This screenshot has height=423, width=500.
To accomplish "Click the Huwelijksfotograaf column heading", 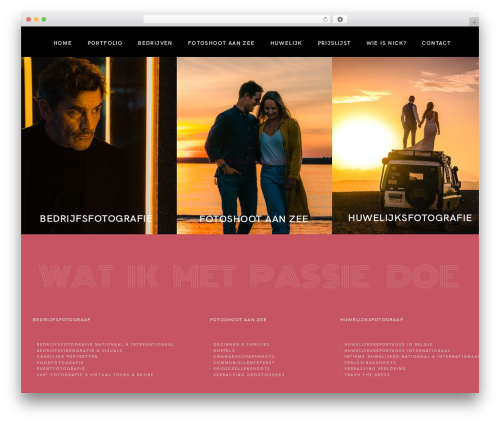I will click(x=372, y=319).
